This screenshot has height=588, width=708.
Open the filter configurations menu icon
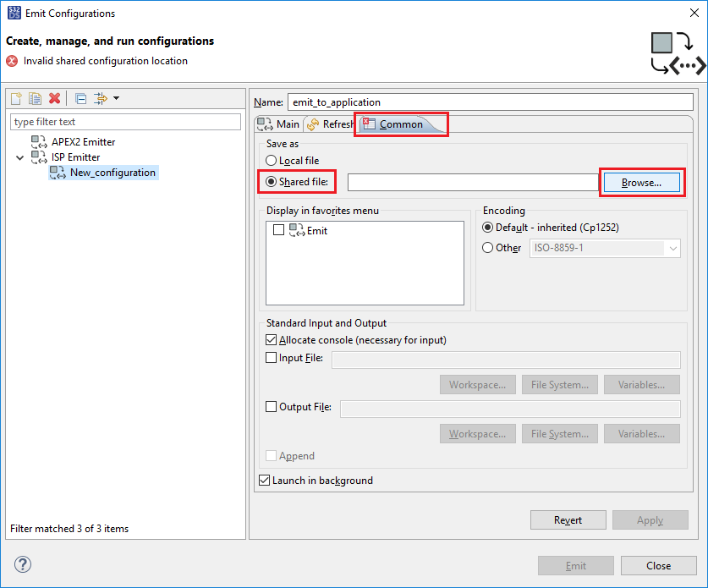(101, 98)
